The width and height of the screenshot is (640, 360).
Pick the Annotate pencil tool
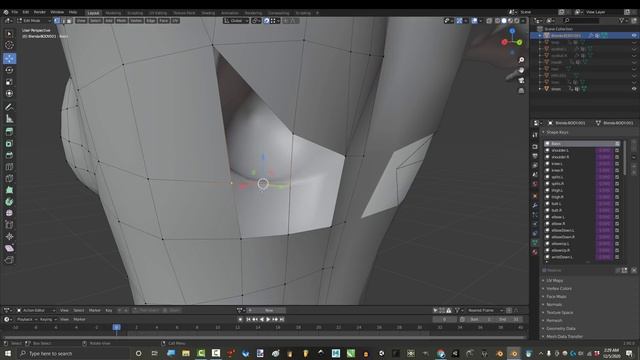pyautogui.click(x=9, y=107)
